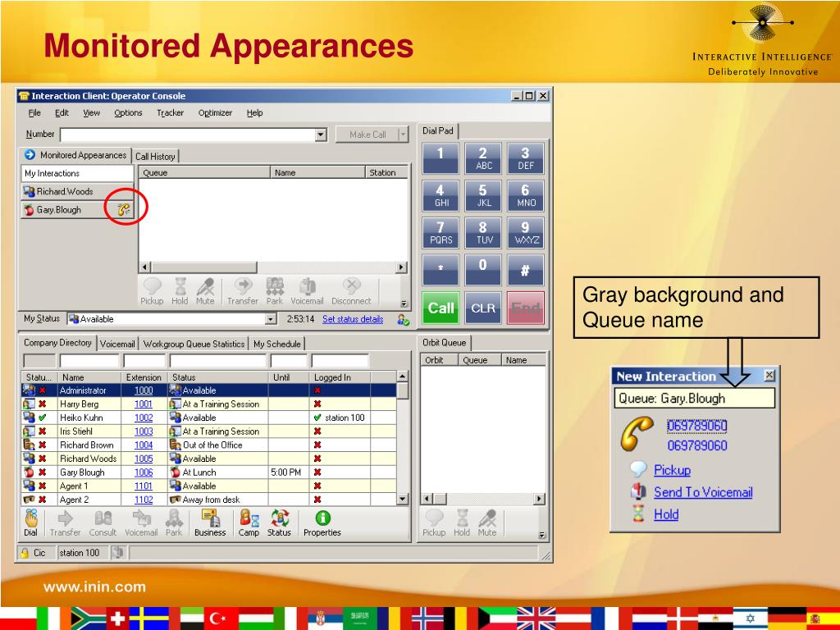The image size is (840, 630).
Task: Open the Edit menu
Action: 62,113
